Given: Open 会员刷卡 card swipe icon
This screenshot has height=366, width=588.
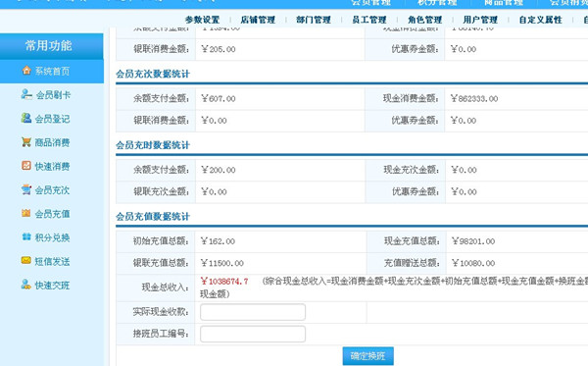Looking at the screenshot, I should (x=26, y=94).
